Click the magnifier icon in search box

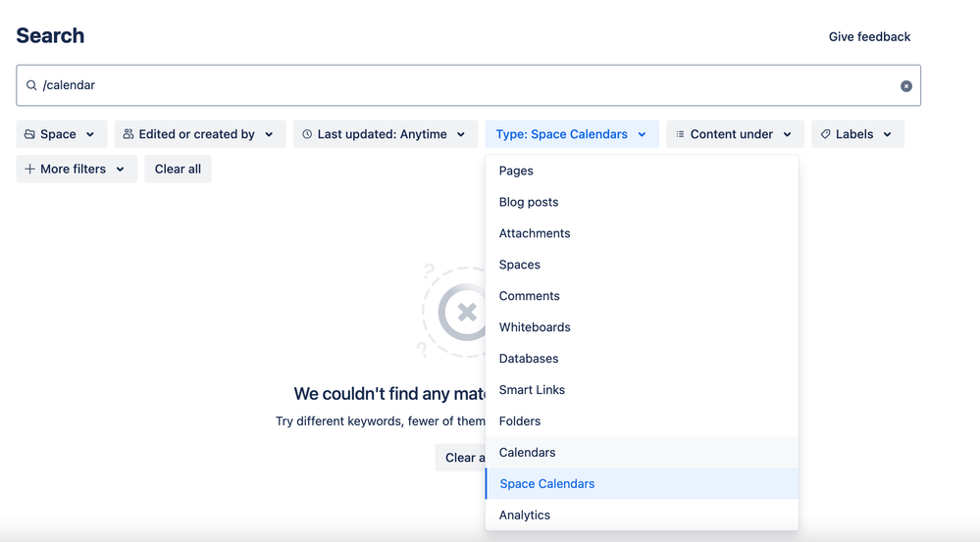[x=31, y=85]
